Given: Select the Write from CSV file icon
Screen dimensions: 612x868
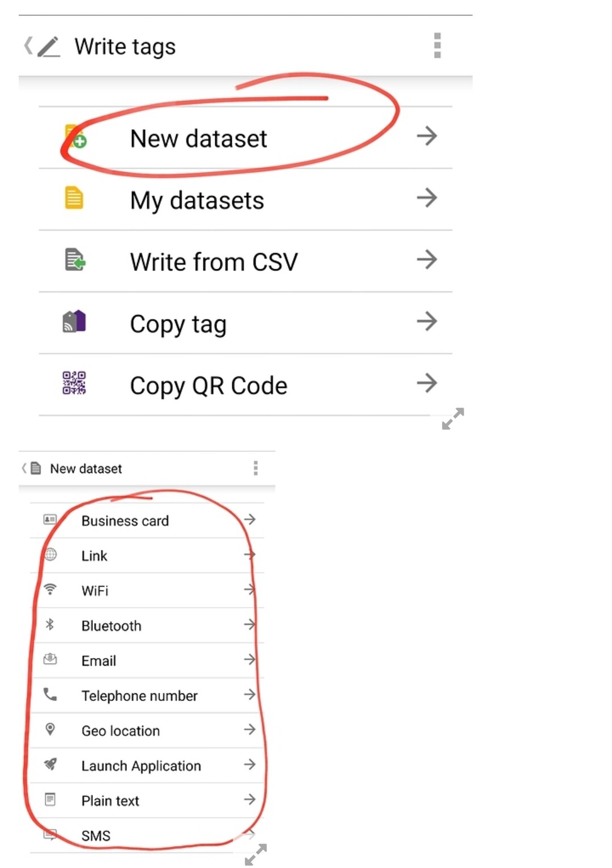Looking at the screenshot, I should coord(75,260).
